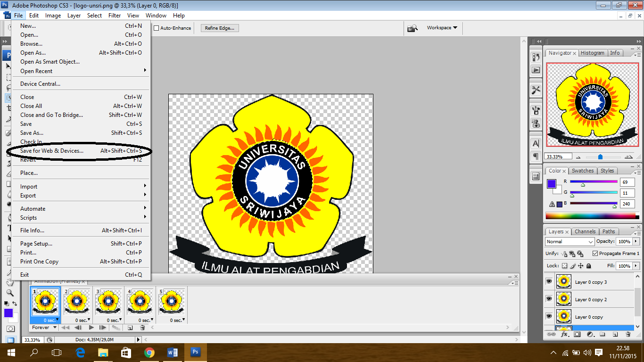Switch to the Channels tab
The image size is (644, 362).
coord(585,231)
